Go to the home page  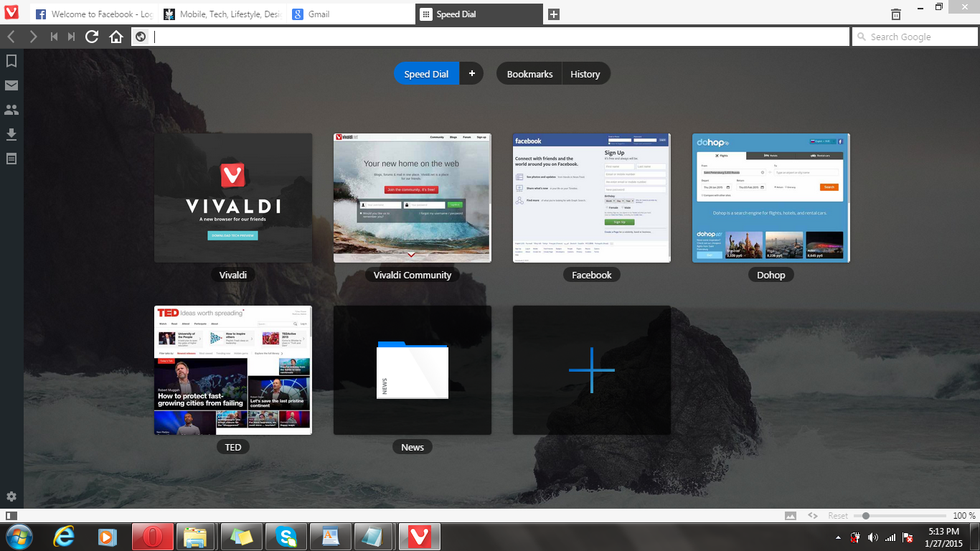pyautogui.click(x=116, y=37)
